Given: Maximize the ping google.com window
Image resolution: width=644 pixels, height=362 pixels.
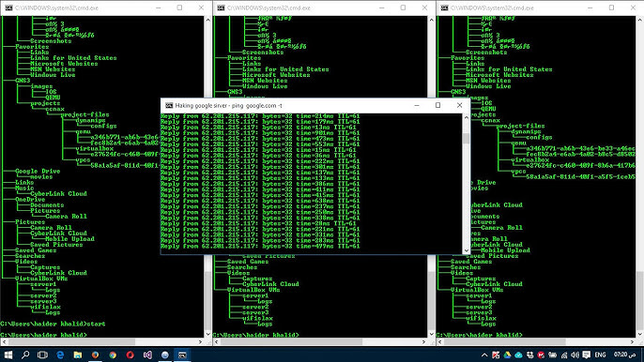Looking at the screenshot, I should click(437, 105).
